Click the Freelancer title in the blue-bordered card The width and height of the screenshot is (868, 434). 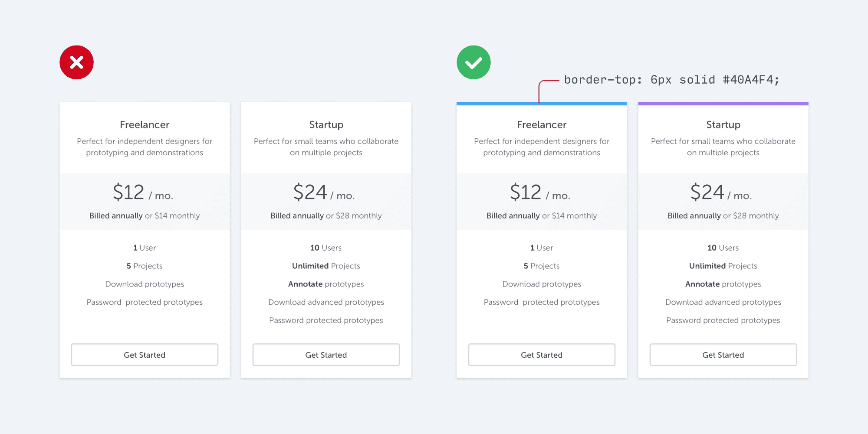tap(541, 125)
